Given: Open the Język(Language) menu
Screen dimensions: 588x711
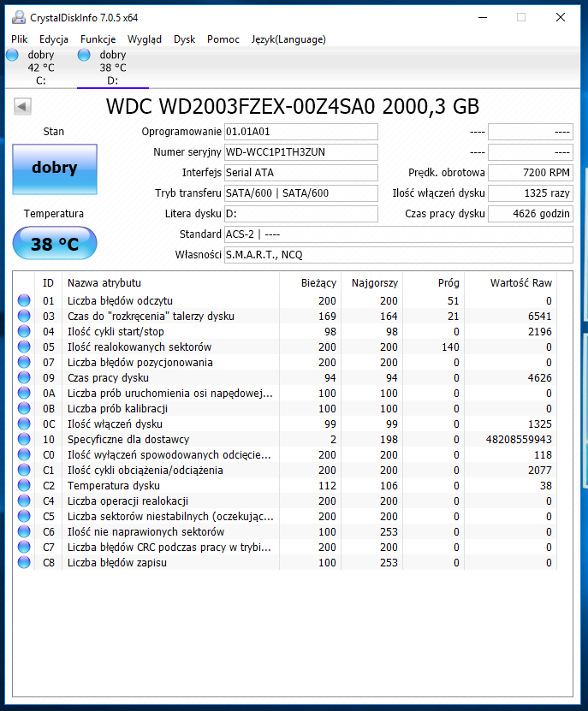Looking at the screenshot, I should coord(288,39).
